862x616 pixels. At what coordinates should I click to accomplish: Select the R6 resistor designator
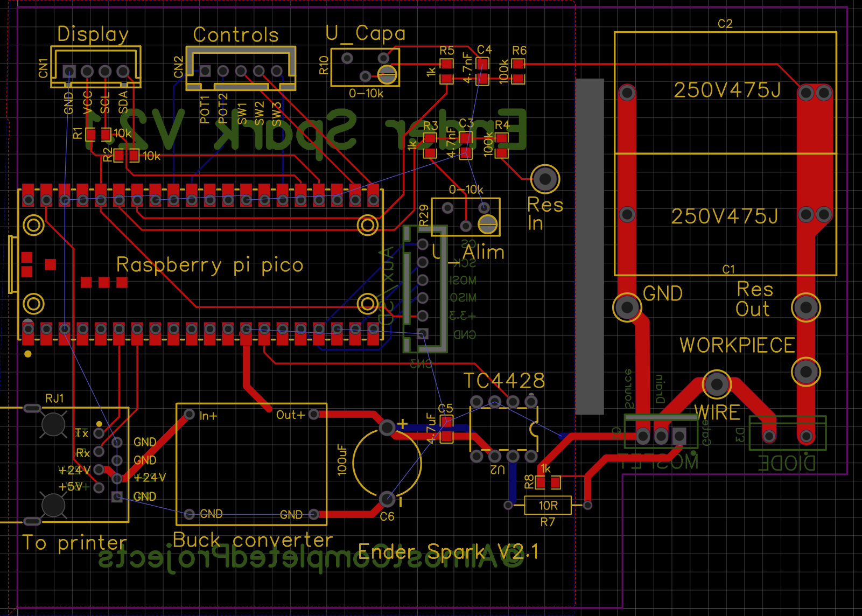pyautogui.click(x=519, y=51)
